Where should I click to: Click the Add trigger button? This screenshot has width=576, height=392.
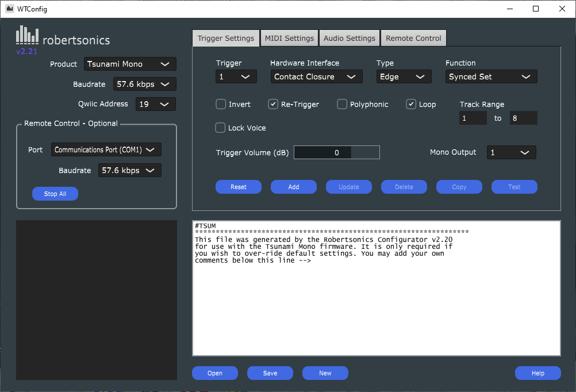tap(293, 187)
